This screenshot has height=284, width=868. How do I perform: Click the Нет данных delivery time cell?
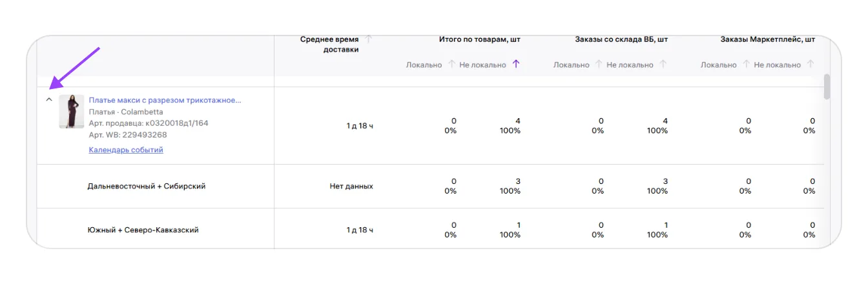(351, 187)
